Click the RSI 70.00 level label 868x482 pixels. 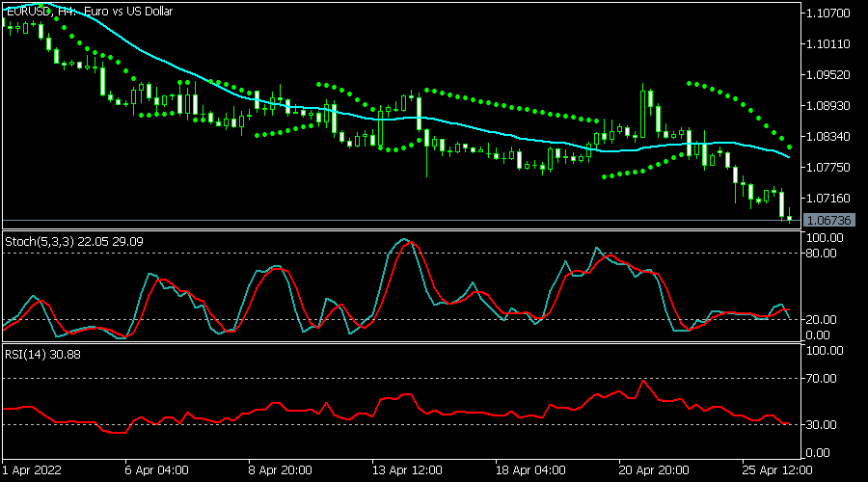coord(822,379)
